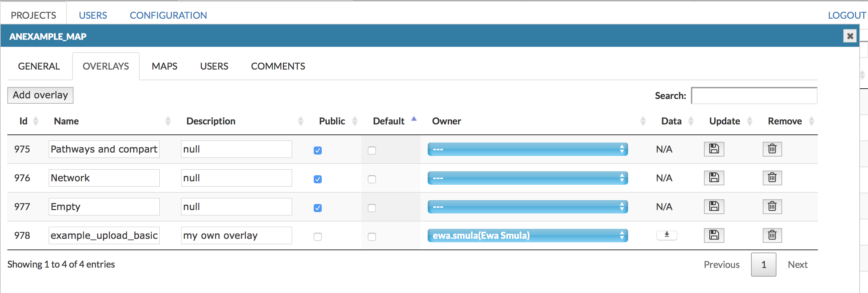Log out via the Logout link
This screenshot has height=293, width=868.
(x=846, y=15)
